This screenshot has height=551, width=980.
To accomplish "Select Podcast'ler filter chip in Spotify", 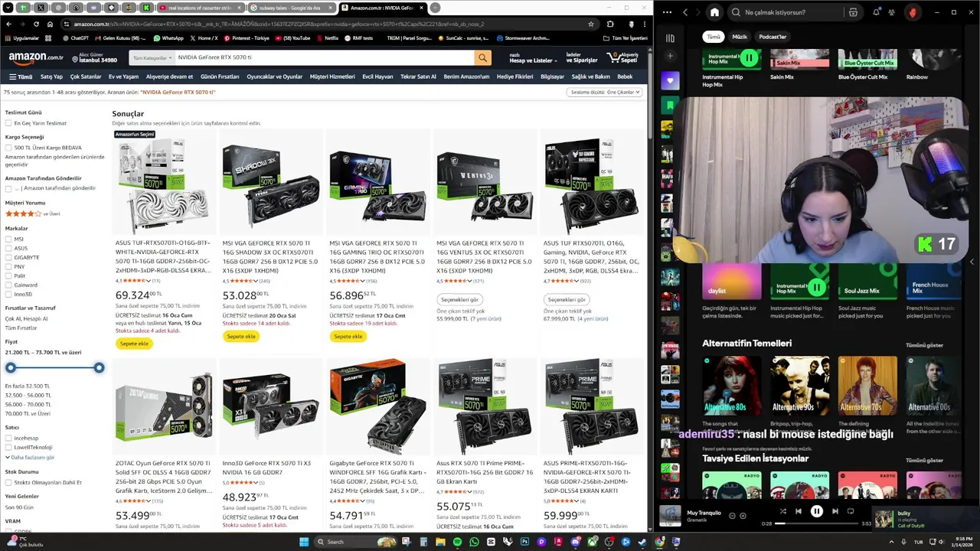I will tap(773, 37).
